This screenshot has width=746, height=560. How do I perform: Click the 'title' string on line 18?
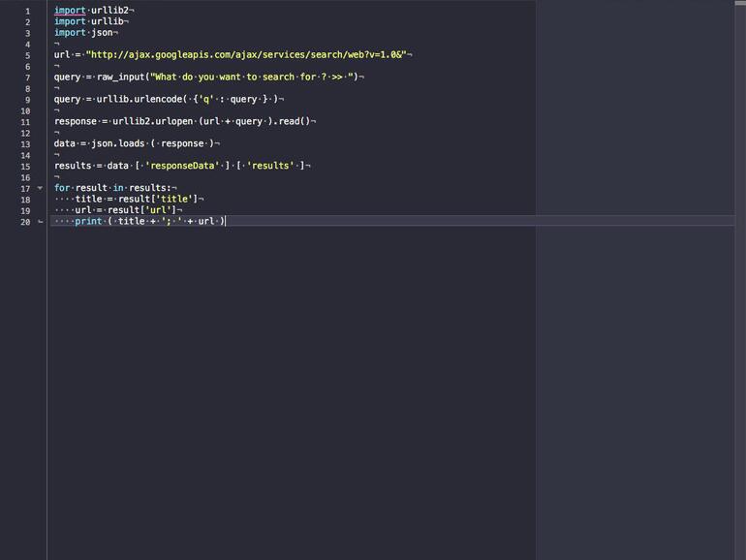click(x=174, y=199)
